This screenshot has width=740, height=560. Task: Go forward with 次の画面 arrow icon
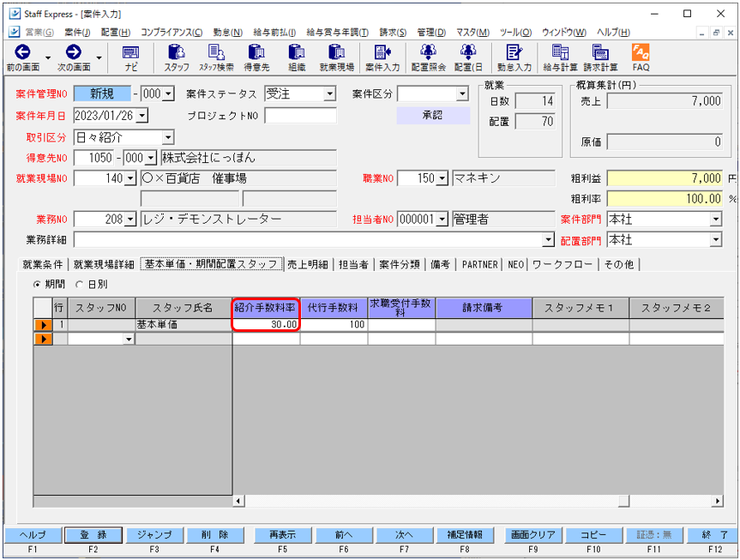click(73, 52)
